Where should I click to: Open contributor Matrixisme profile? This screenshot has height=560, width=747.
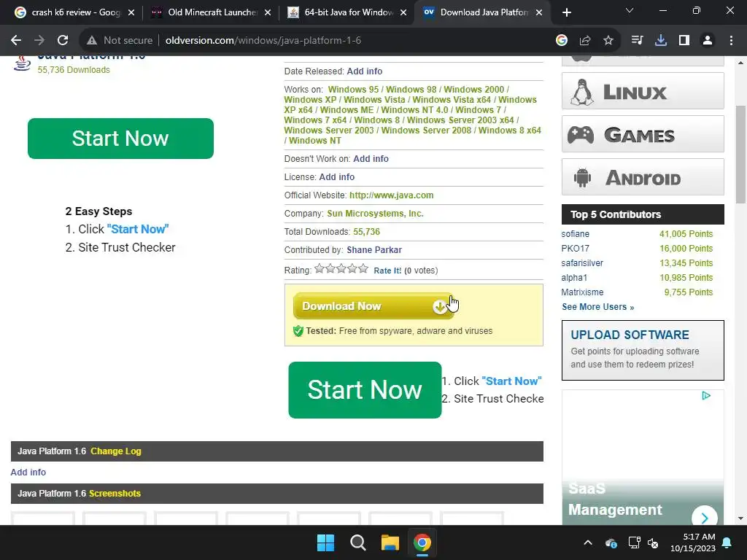click(582, 292)
